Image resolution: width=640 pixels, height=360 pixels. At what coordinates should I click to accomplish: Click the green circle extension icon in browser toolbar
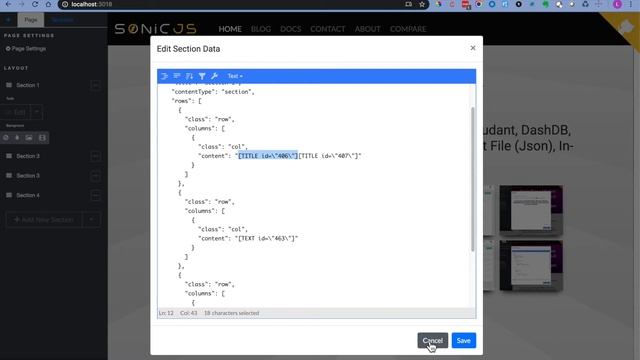click(546, 4)
